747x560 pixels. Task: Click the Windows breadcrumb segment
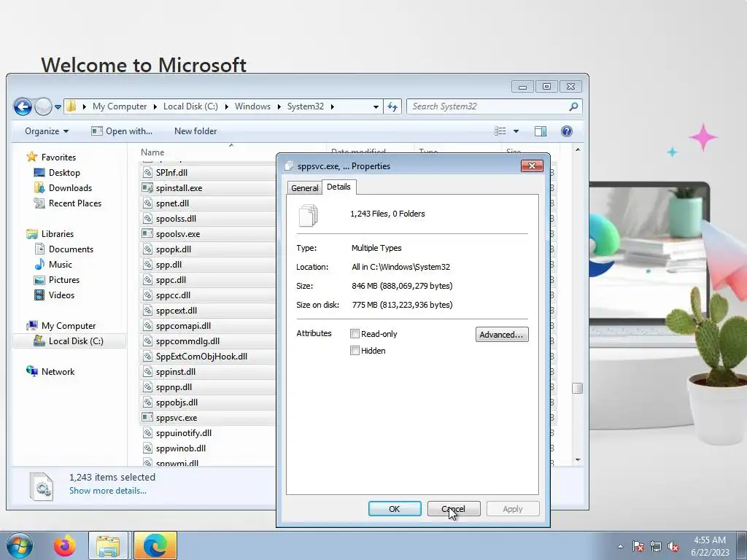point(252,106)
